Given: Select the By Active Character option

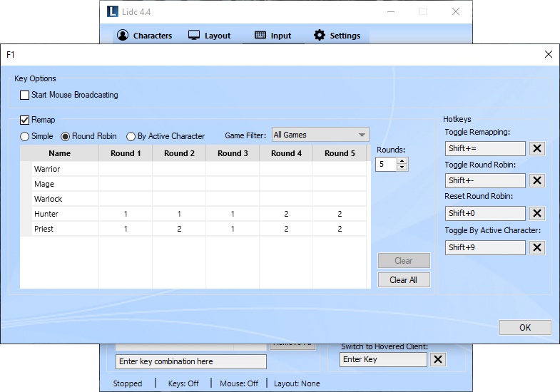Looking at the screenshot, I should (x=131, y=136).
